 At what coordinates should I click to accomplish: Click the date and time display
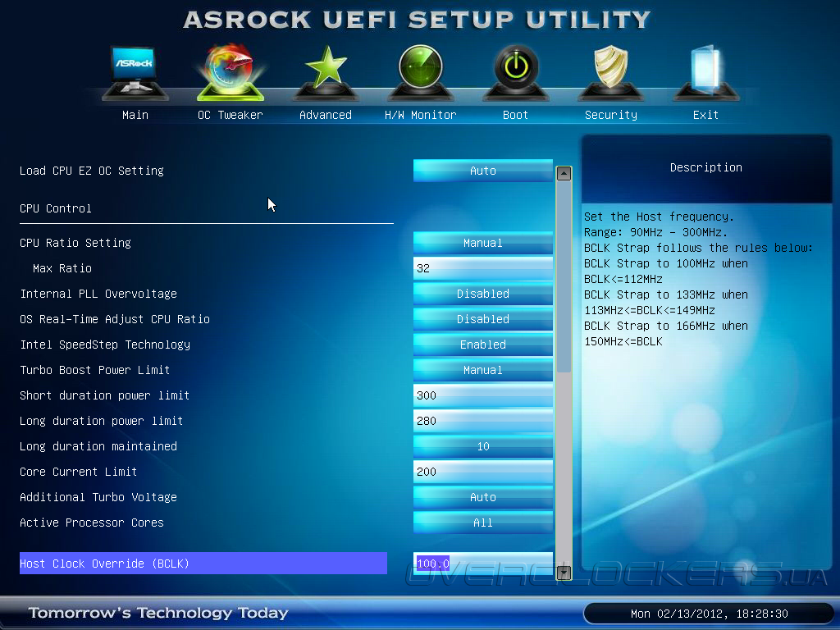(x=710, y=614)
